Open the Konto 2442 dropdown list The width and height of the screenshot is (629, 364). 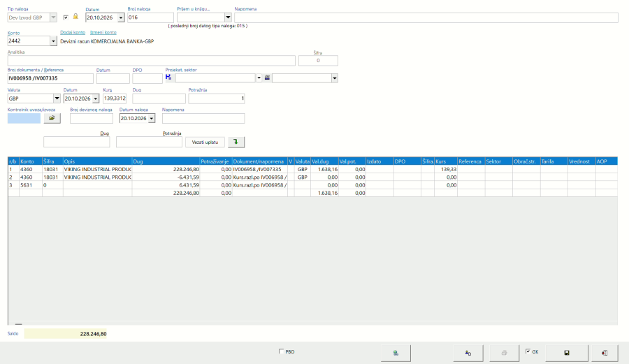point(53,41)
